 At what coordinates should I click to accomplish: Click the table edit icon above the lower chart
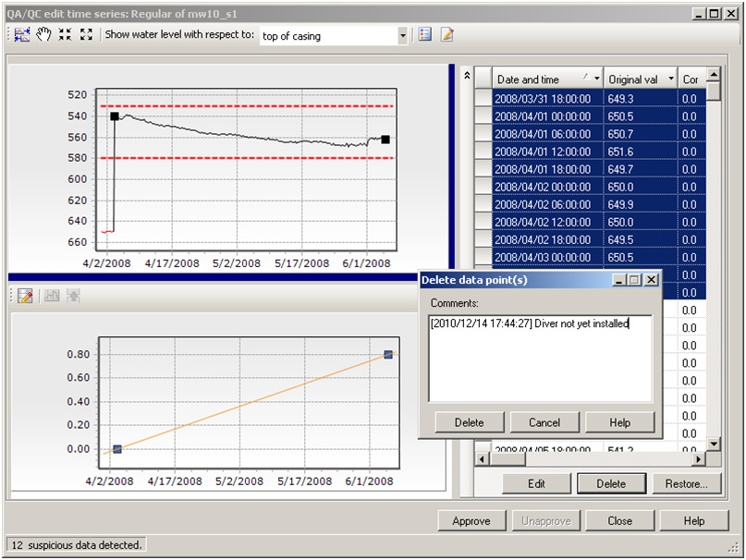point(25,296)
